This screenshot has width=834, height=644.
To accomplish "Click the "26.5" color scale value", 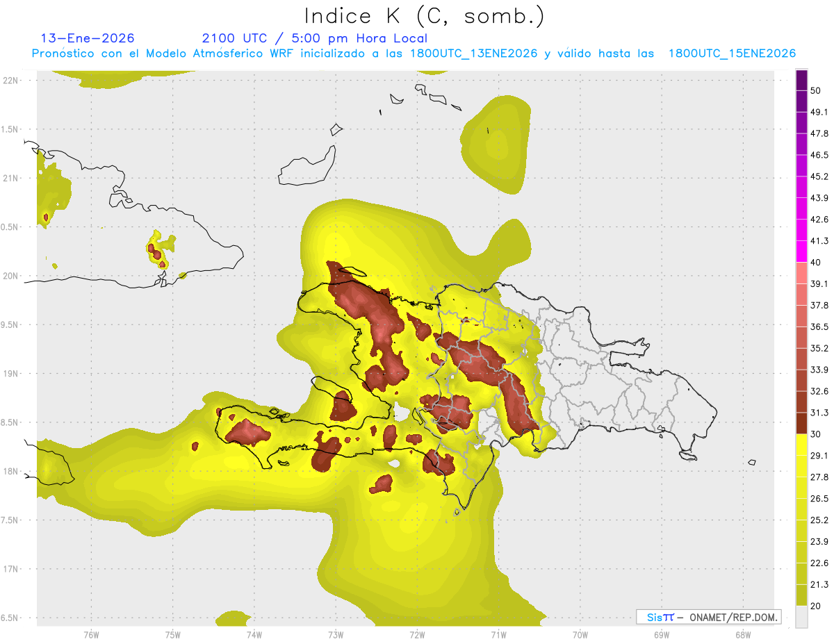I will (x=819, y=499).
